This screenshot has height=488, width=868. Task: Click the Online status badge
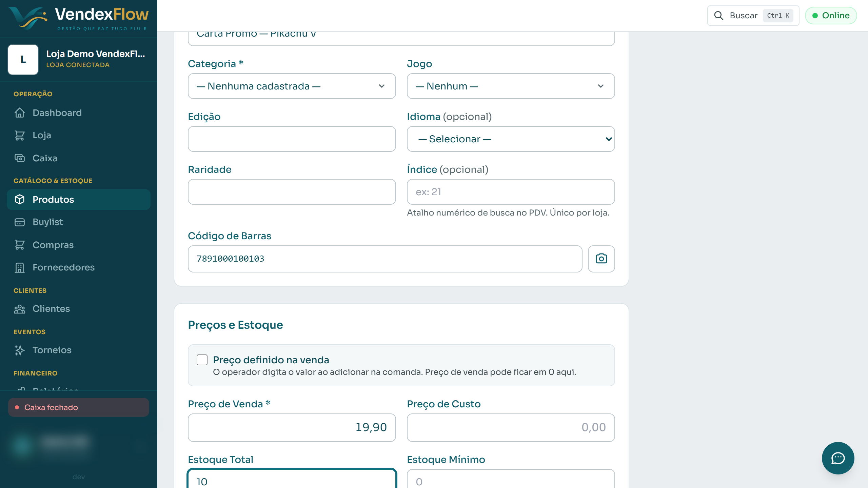click(x=831, y=16)
